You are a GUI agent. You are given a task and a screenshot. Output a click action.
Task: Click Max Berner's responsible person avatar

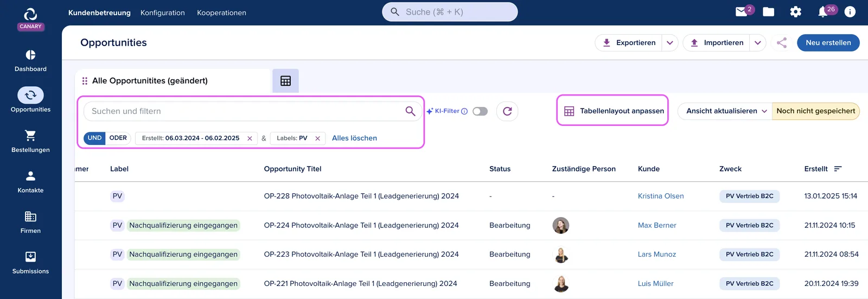(560, 225)
